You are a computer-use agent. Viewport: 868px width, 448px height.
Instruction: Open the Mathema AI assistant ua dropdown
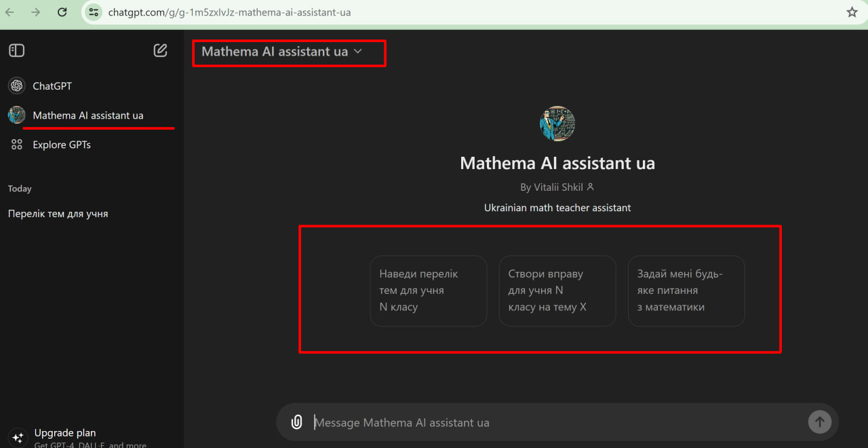(x=282, y=52)
